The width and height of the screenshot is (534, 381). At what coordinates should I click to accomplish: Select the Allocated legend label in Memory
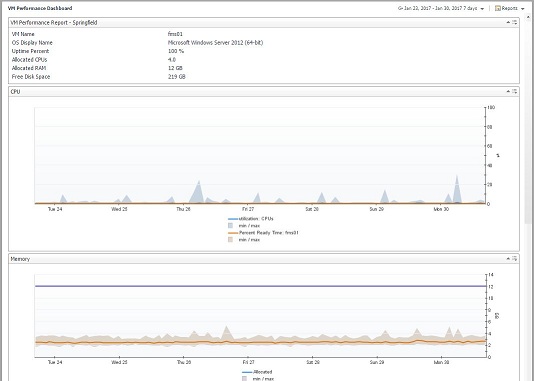(x=263, y=372)
